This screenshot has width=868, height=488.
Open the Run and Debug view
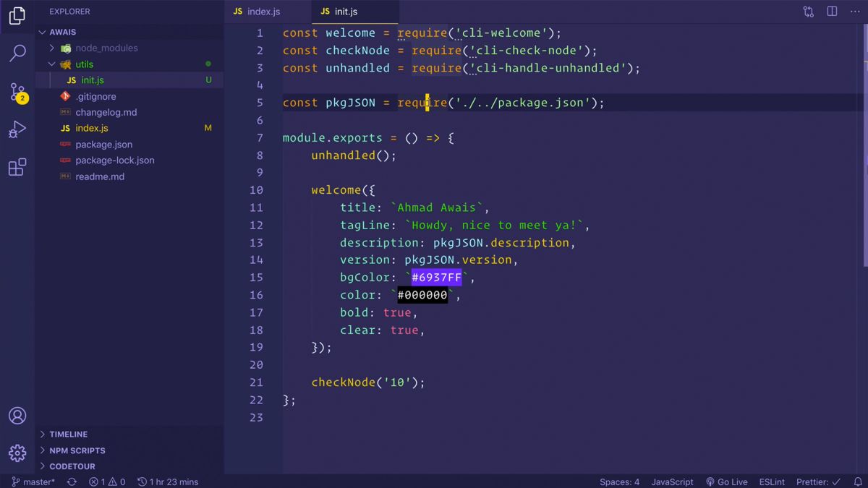pos(17,129)
